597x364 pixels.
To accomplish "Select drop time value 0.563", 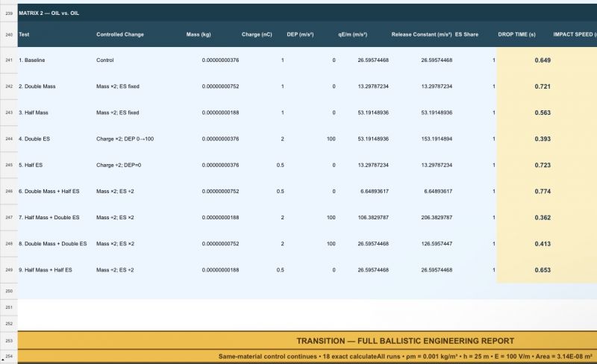I will click(543, 113).
